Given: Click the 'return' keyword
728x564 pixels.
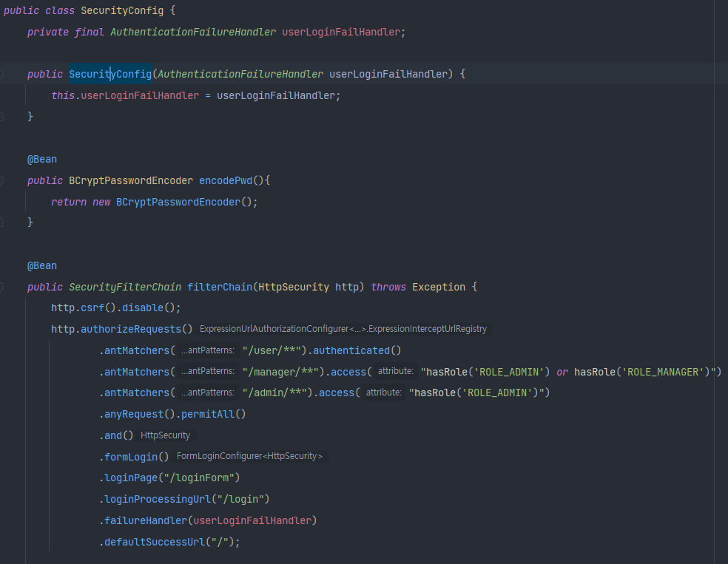Looking at the screenshot, I should point(69,203).
